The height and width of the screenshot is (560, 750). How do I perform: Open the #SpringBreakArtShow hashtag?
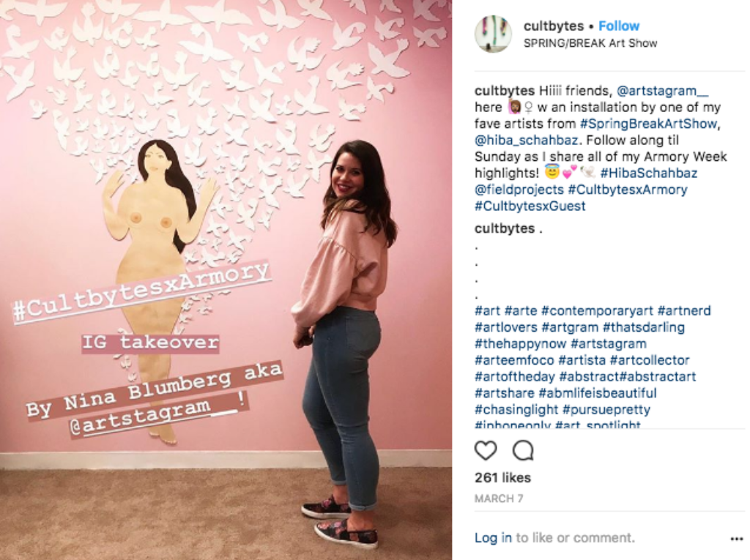point(648,124)
